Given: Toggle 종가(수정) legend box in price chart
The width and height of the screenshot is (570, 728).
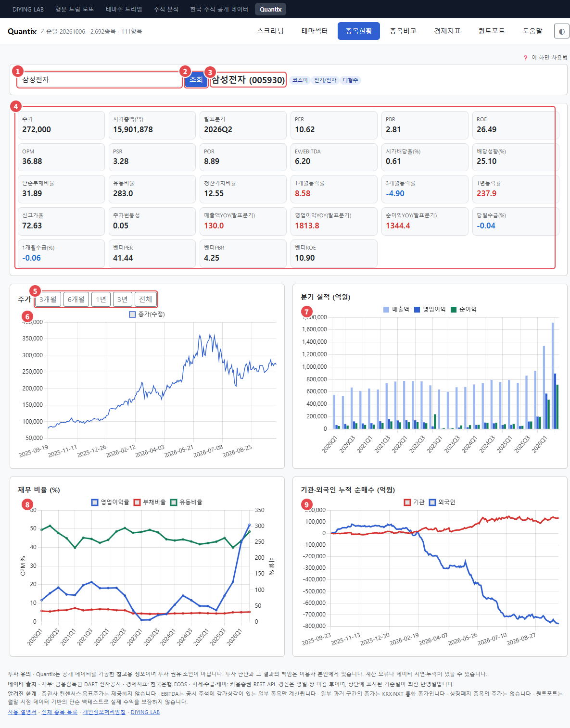Looking at the screenshot, I should [133, 314].
